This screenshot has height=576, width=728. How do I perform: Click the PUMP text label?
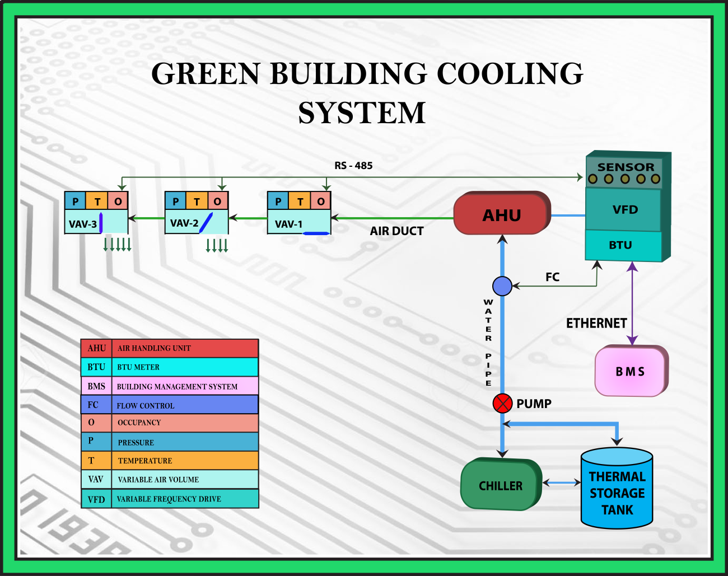point(534,404)
